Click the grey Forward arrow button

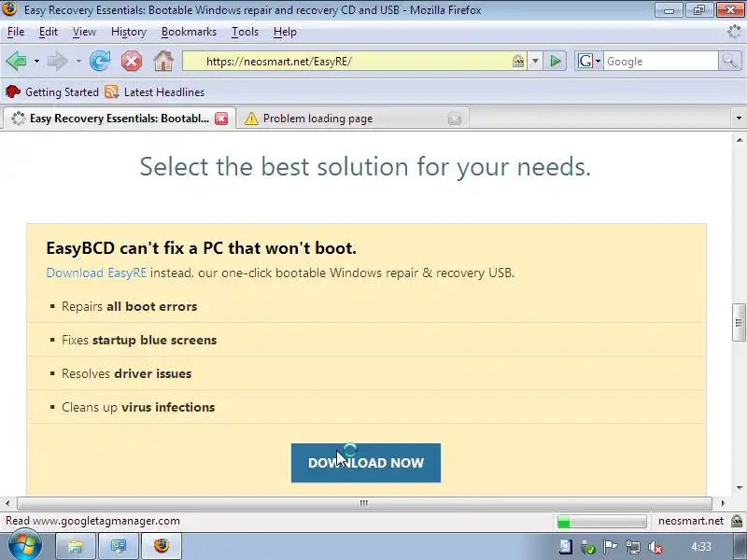(x=58, y=61)
